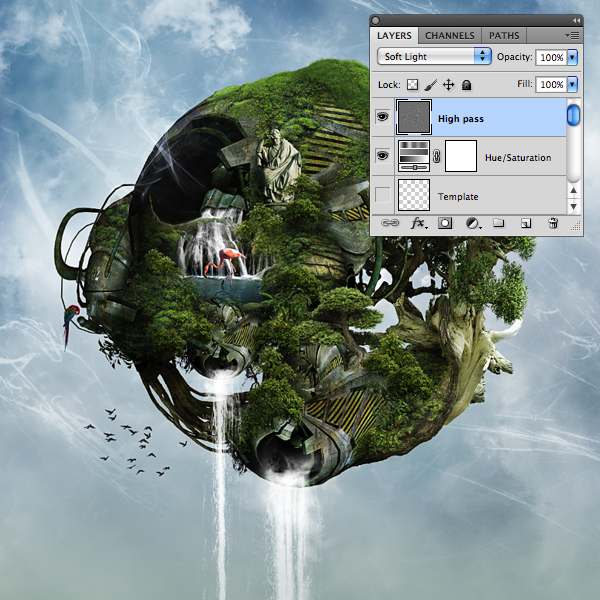Create new fill or adjustment layer

point(473,223)
